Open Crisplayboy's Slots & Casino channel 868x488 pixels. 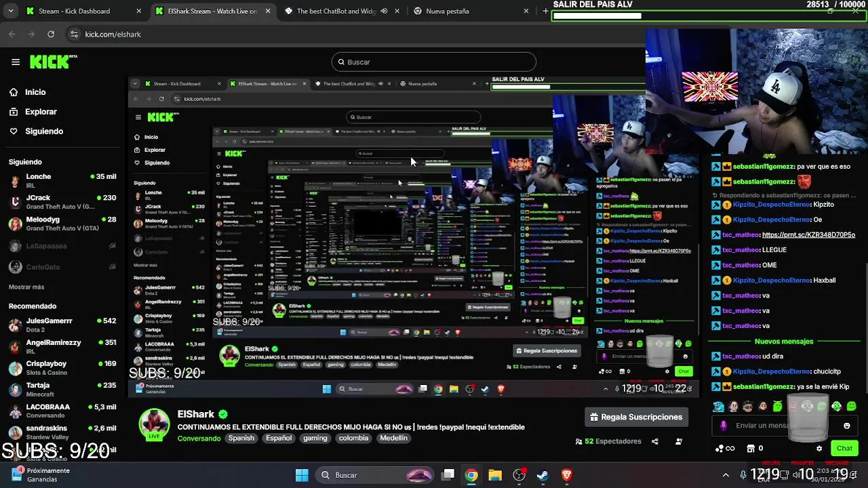[62, 368]
